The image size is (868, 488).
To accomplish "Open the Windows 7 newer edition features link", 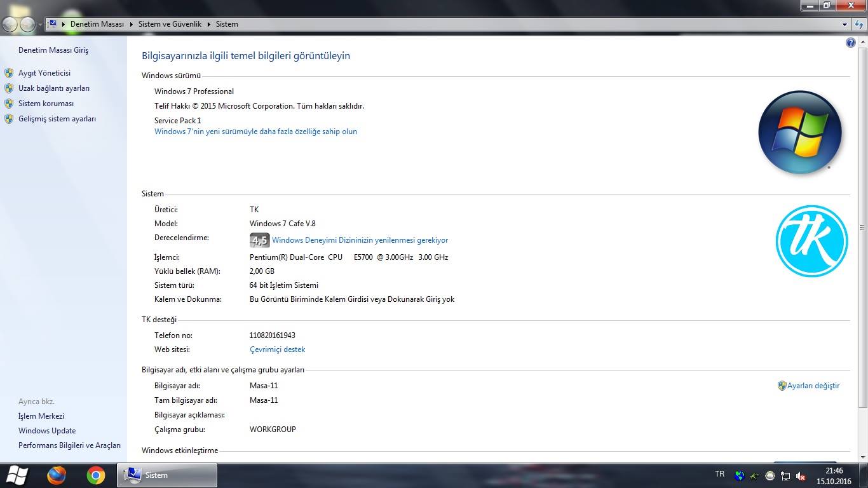I will (x=255, y=132).
